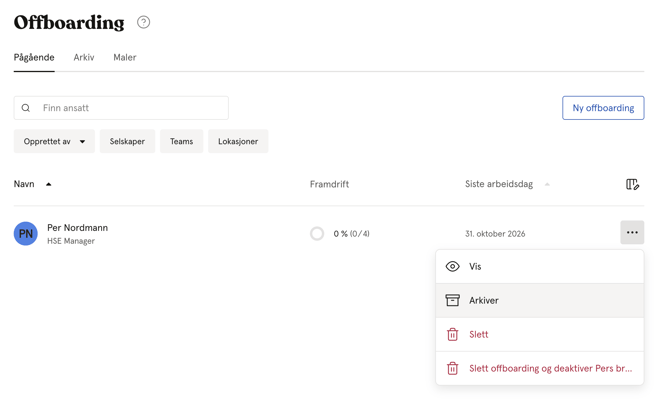This screenshot has width=670, height=404.
Task: Select Vis in the context menu
Action: [x=540, y=266]
